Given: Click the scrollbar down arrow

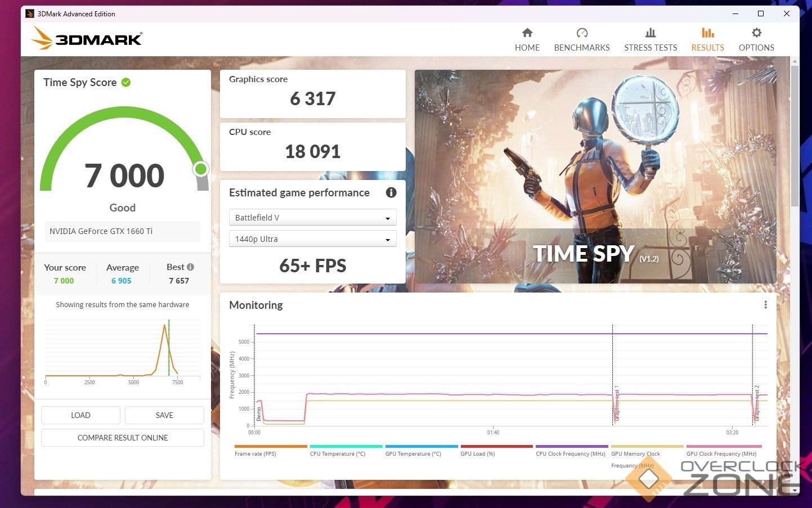Looking at the screenshot, I should pyautogui.click(x=795, y=490).
